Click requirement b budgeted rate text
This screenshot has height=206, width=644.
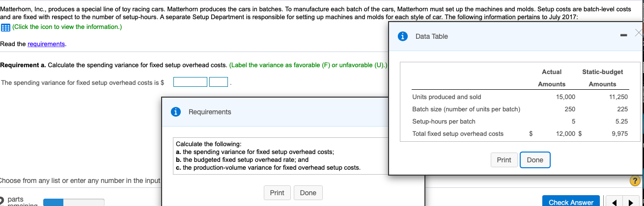[242, 159]
